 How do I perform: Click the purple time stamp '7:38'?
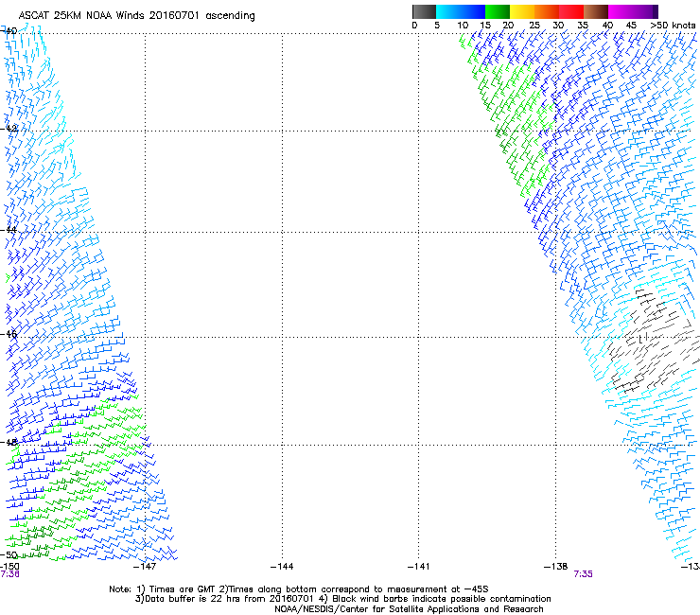[x=9, y=574]
